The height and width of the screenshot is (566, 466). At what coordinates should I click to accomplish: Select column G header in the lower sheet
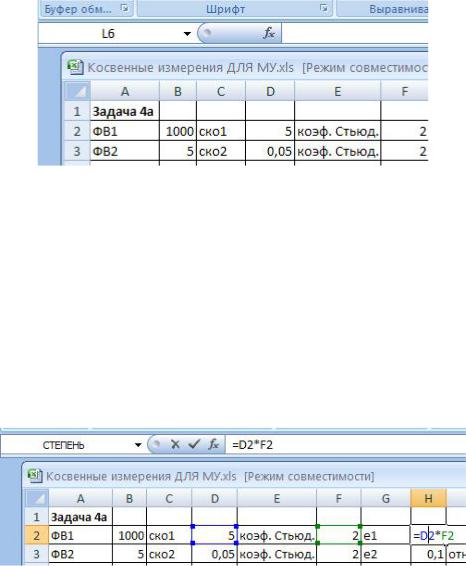coord(386,498)
